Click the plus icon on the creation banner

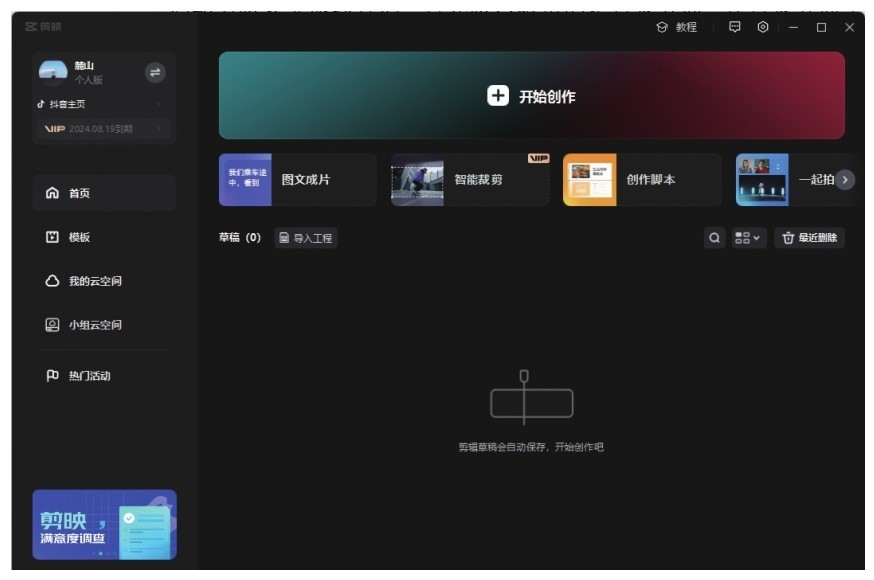point(498,96)
